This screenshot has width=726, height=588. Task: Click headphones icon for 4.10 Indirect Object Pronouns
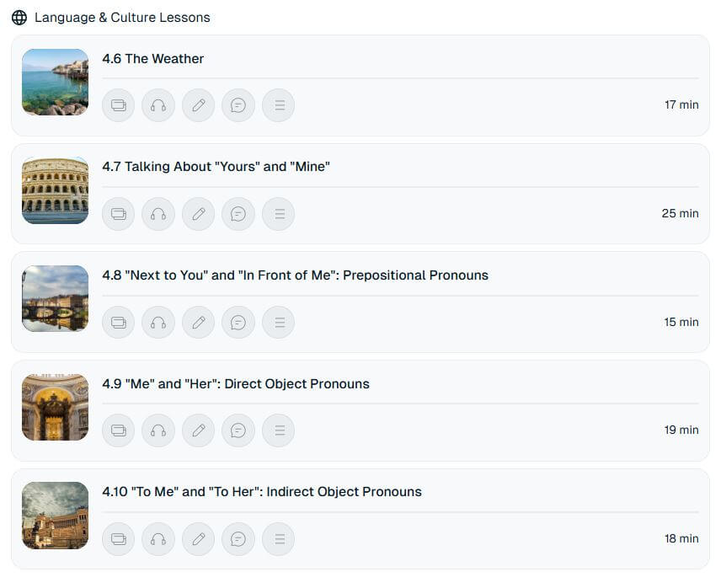158,539
